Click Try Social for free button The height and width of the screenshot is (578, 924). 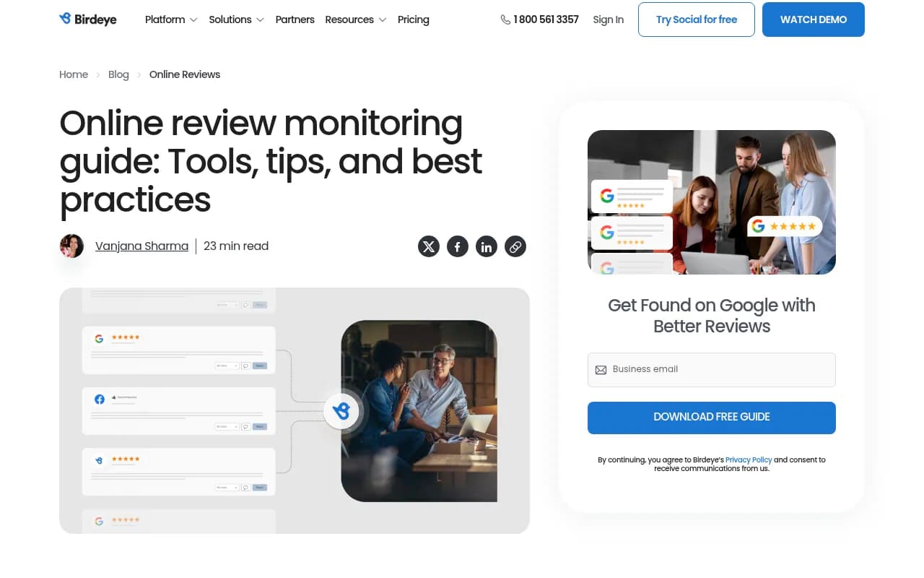tap(697, 20)
